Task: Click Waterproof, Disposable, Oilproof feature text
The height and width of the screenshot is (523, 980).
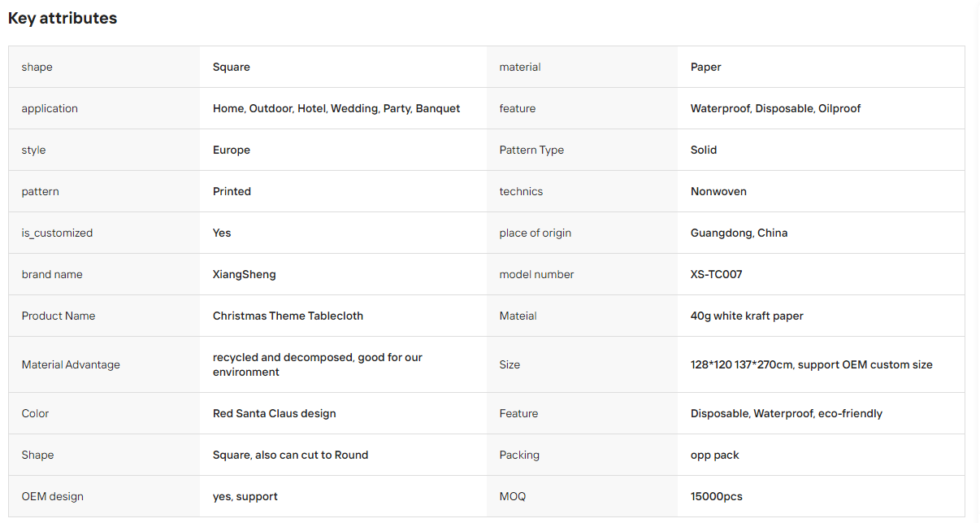Action: (x=775, y=108)
